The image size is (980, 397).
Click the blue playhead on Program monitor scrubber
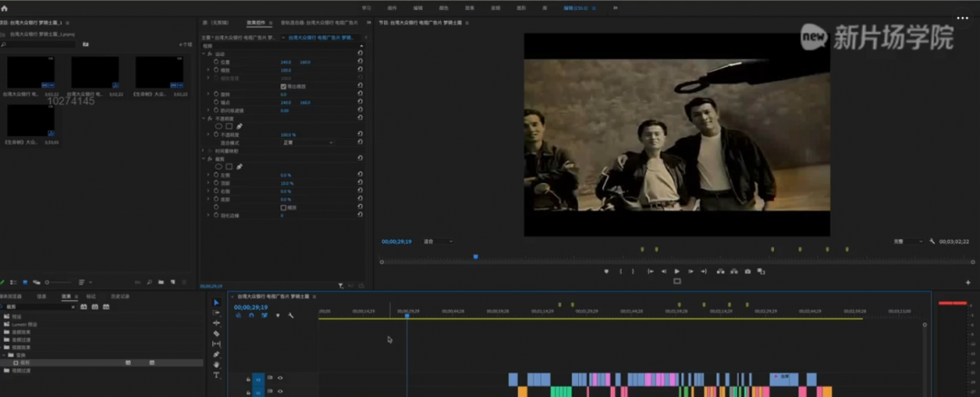tap(475, 257)
